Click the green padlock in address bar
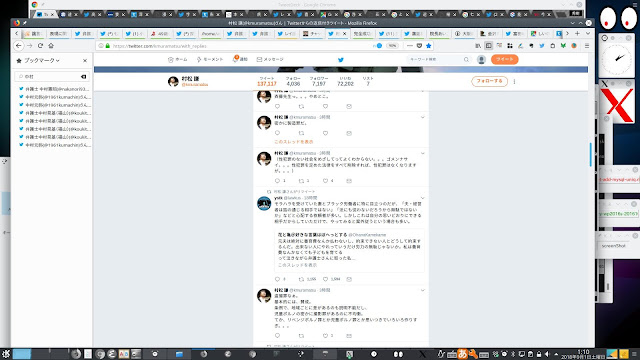The image size is (640, 360). click(108, 46)
